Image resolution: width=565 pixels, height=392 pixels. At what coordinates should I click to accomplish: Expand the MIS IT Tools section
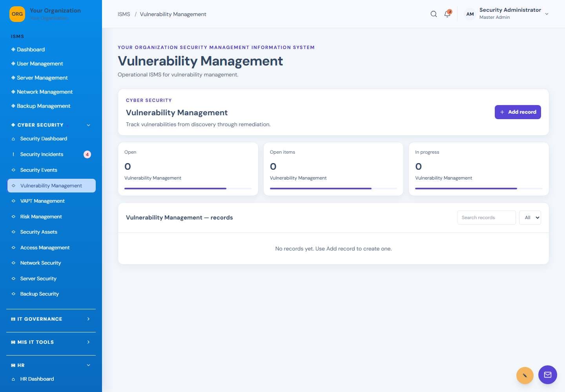(88, 342)
